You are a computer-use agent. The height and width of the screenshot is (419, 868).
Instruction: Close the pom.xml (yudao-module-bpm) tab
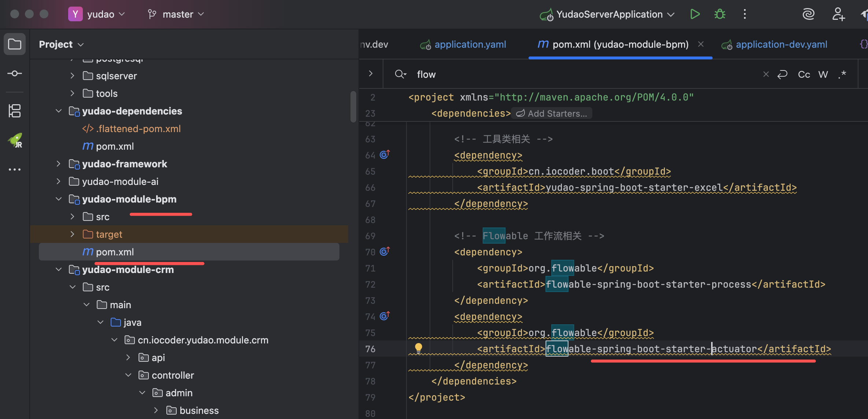[701, 44]
